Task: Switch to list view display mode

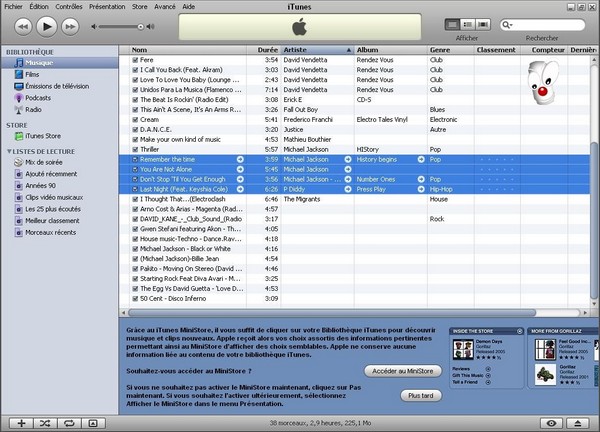Action: [452, 24]
